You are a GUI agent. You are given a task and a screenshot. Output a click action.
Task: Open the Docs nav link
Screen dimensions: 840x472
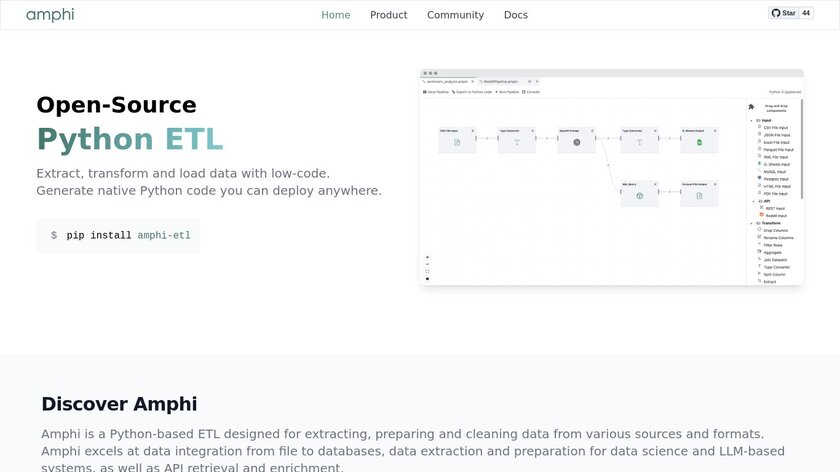pyautogui.click(x=515, y=15)
